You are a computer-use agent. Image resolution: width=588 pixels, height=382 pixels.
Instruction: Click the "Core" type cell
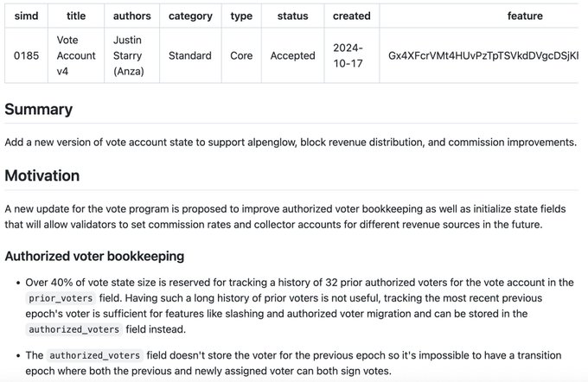click(241, 55)
